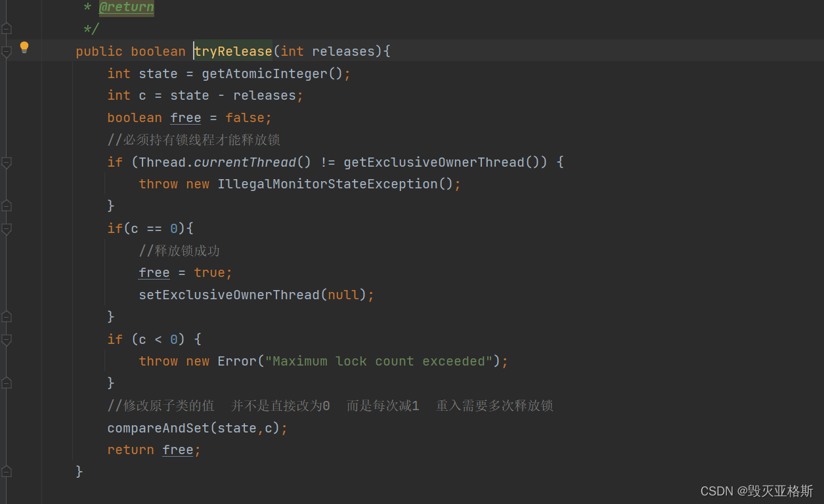The image size is (824, 504).
Task: Click 'false' in the boolean free declaration
Action: [245, 117]
